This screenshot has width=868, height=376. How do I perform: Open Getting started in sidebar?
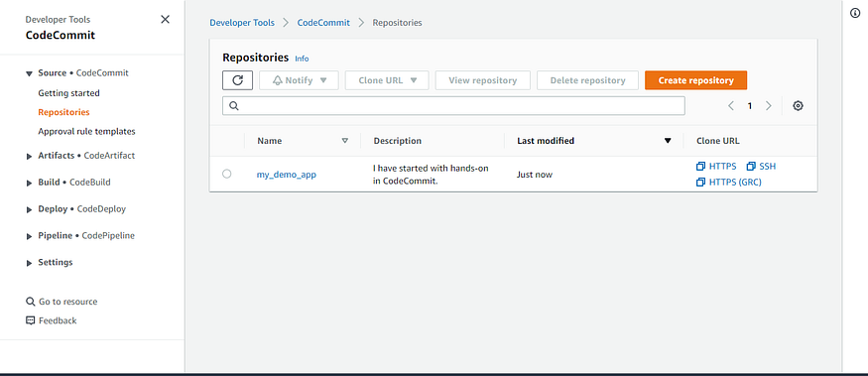68,93
